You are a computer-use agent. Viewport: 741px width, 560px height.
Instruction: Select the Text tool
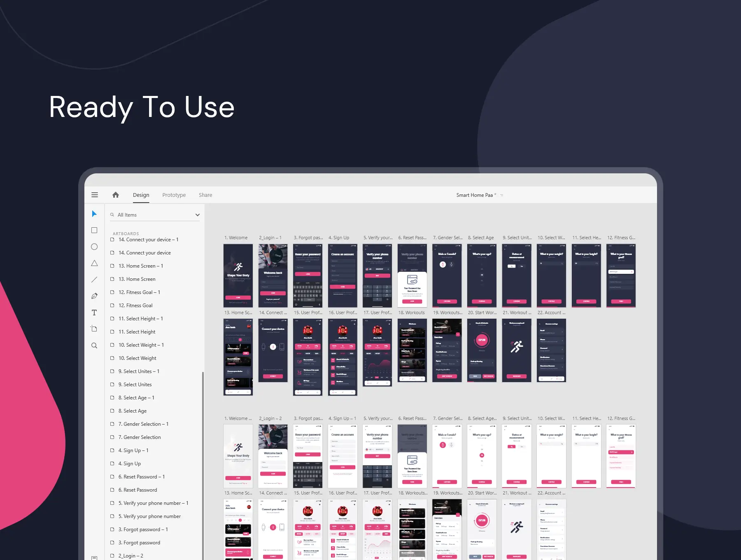tap(94, 313)
